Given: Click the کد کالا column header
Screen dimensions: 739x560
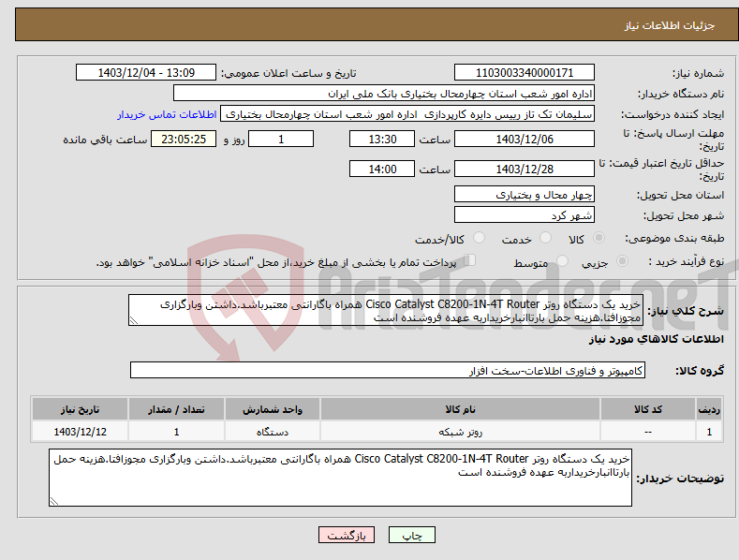Looking at the screenshot, I should tap(648, 409).
